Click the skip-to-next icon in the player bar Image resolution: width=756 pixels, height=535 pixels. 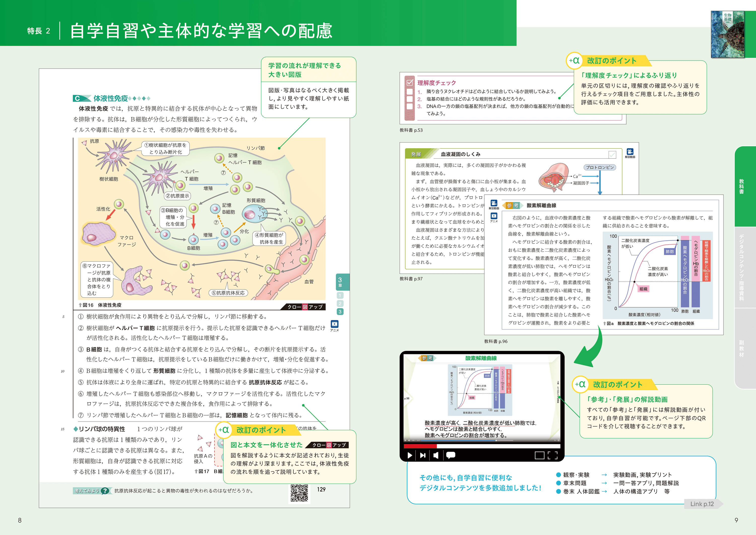422,455
